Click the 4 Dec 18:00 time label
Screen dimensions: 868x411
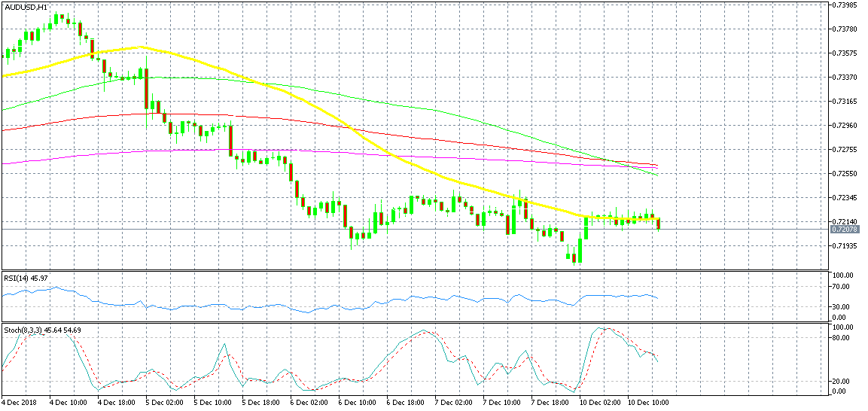click(116, 403)
